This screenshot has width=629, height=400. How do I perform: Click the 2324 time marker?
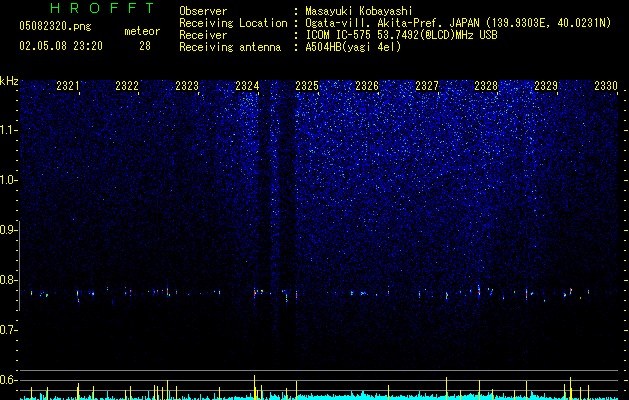pos(247,86)
